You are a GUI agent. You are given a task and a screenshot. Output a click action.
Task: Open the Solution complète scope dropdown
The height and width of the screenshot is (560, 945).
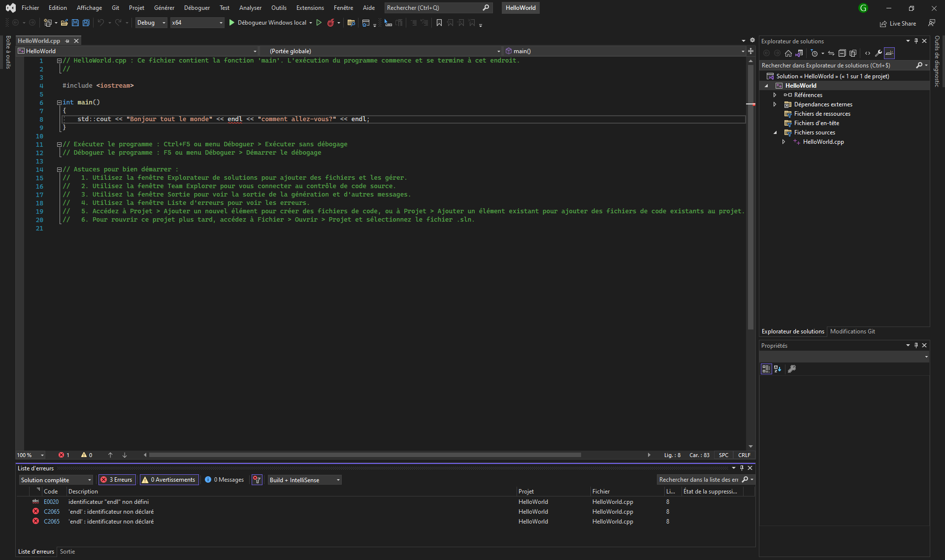pyautogui.click(x=56, y=480)
